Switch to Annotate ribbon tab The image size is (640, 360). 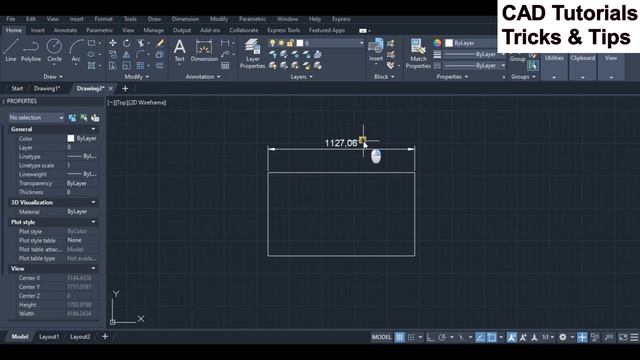pos(65,30)
